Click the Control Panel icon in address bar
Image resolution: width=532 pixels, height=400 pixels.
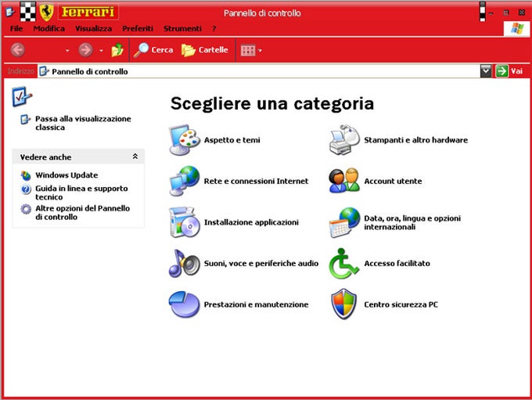[x=44, y=71]
